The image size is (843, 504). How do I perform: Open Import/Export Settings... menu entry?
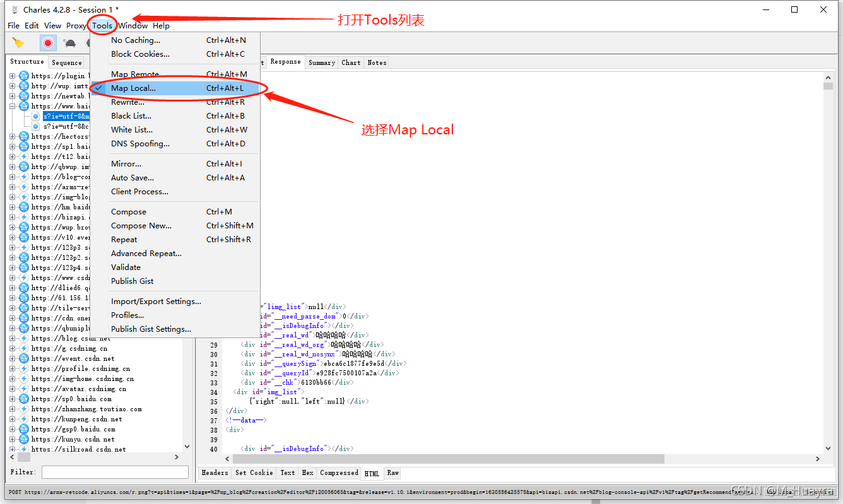175,302
